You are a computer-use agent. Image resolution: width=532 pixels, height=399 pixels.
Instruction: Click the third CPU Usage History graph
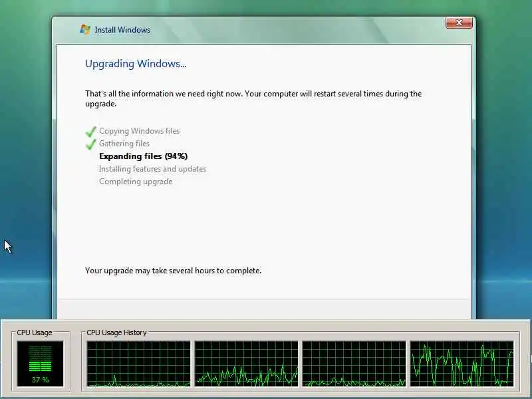tap(354, 364)
